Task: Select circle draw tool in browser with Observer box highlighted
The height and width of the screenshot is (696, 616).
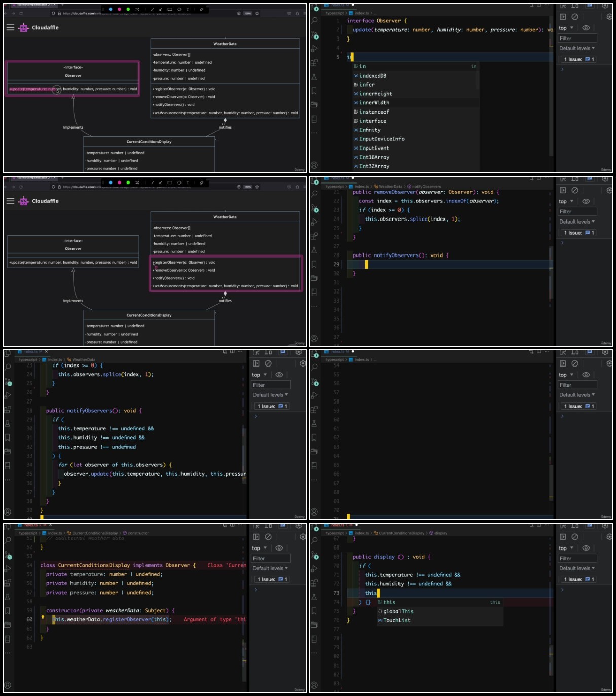Action: tap(179, 9)
